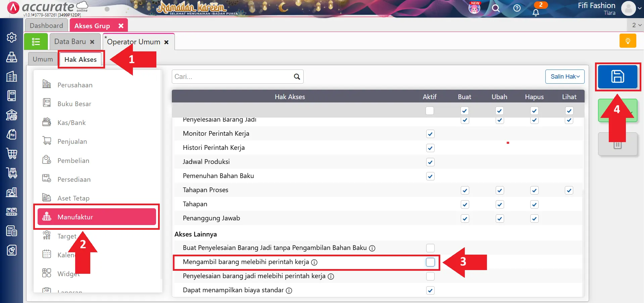
Task: Save changes with the blue save button
Action: pyautogui.click(x=618, y=77)
